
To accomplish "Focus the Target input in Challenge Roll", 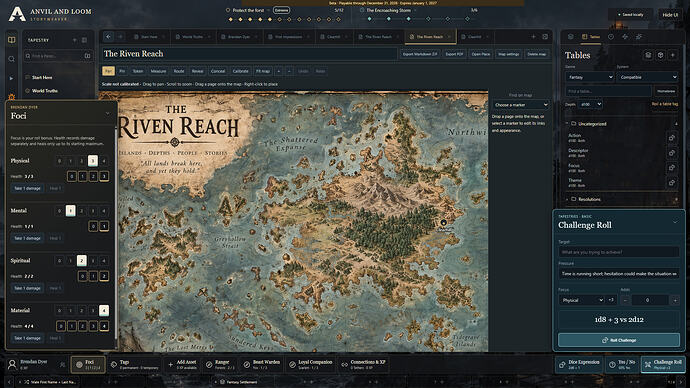I will point(619,252).
